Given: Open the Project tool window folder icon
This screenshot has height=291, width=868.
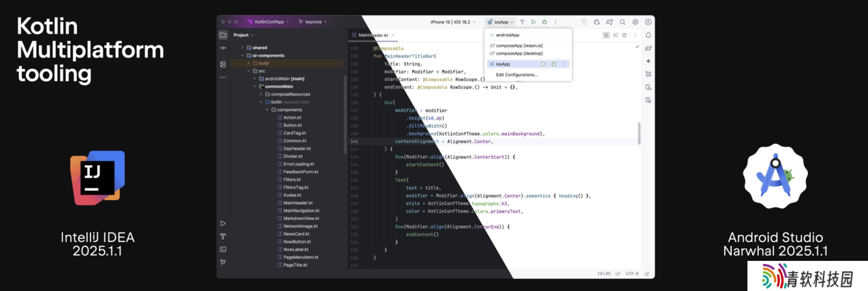Looking at the screenshot, I should (x=223, y=35).
